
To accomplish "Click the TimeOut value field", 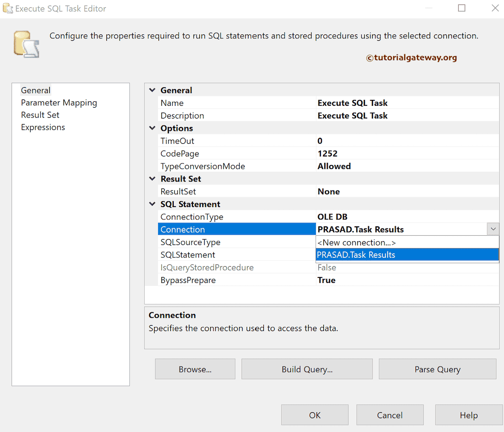I will tap(407, 141).
